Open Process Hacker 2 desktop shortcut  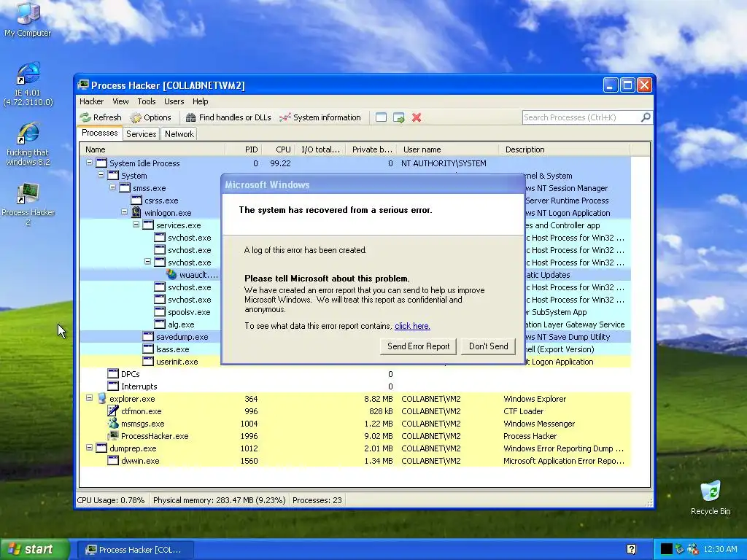(x=28, y=205)
